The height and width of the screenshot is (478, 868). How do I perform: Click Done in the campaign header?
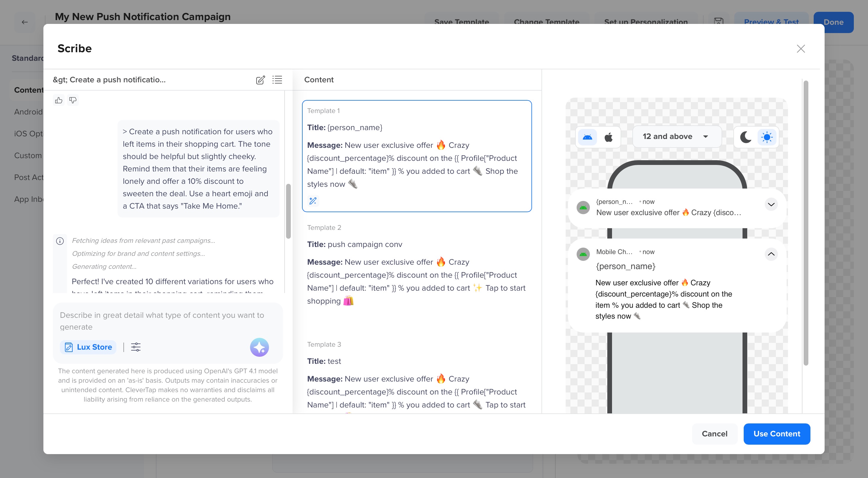point(833,22)
